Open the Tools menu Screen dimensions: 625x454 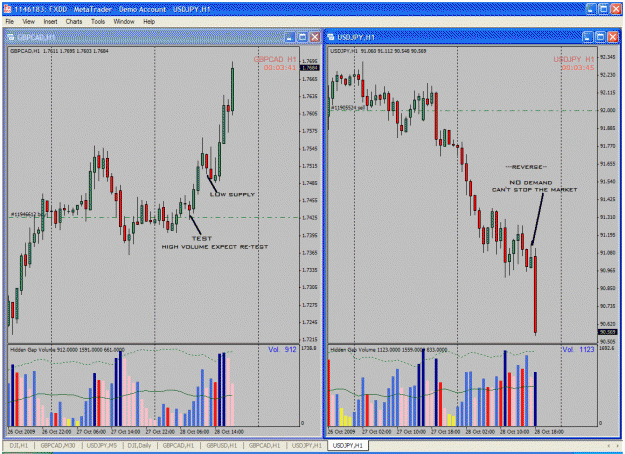coord(98,22)
